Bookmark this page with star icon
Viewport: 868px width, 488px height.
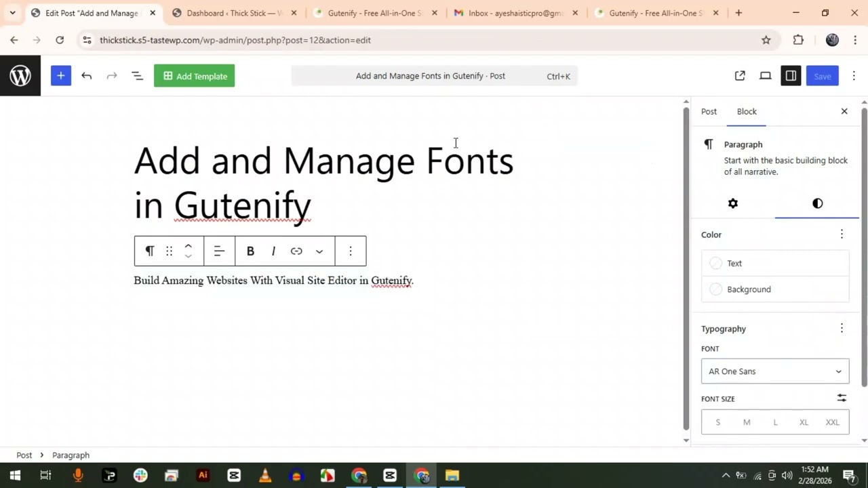(766, 40)
